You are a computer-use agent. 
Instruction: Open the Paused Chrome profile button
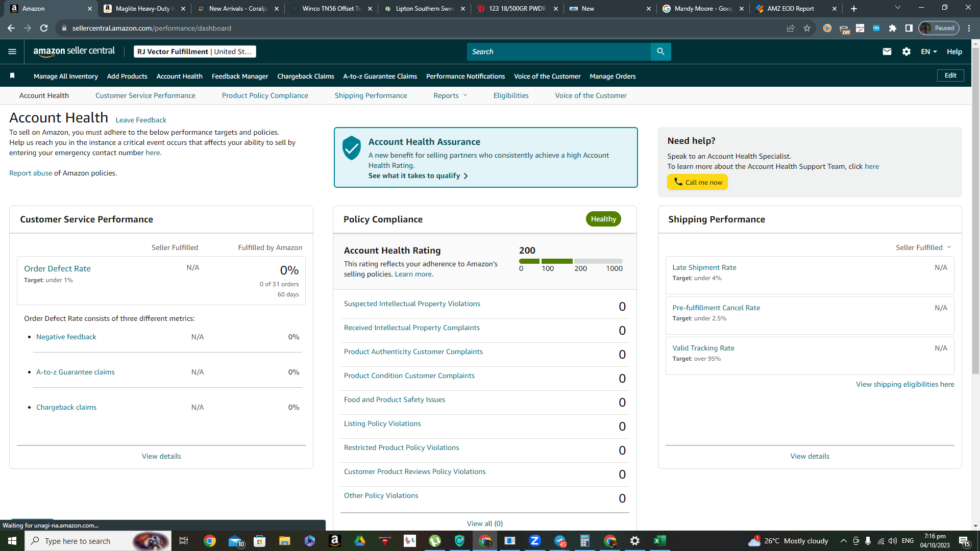tap(939, 28)
